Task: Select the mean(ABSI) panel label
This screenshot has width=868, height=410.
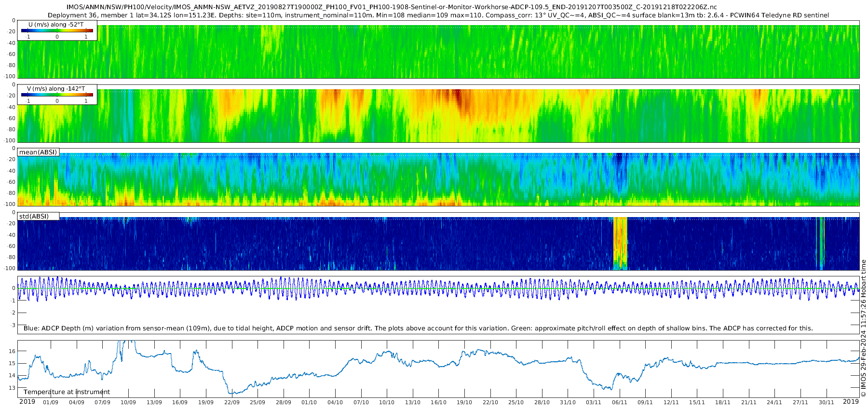Action: pyautogui.click(x=38, y=152)
